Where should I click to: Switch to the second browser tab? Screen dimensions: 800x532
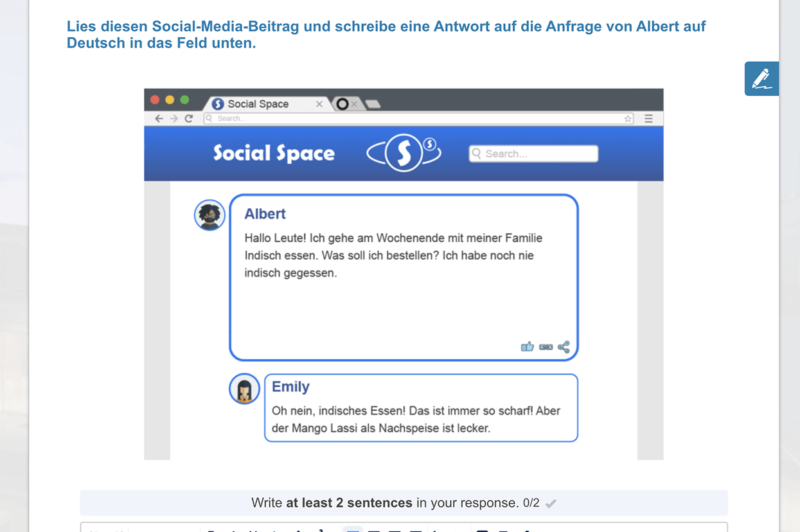[x=343, y=104]
